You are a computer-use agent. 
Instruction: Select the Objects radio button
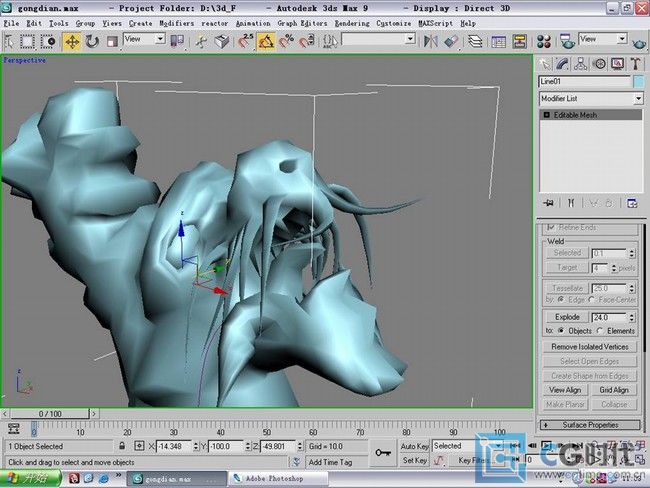click(x=561, y=331)
